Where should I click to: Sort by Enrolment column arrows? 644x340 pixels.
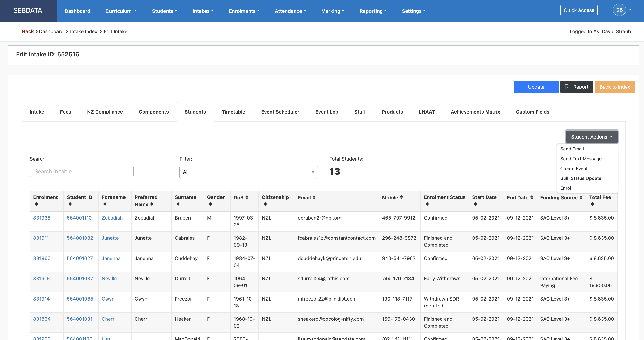tap(36, 204)
